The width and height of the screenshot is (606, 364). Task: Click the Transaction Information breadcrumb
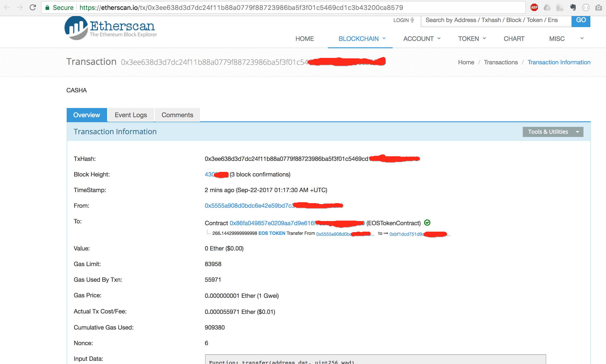[559, 62]
